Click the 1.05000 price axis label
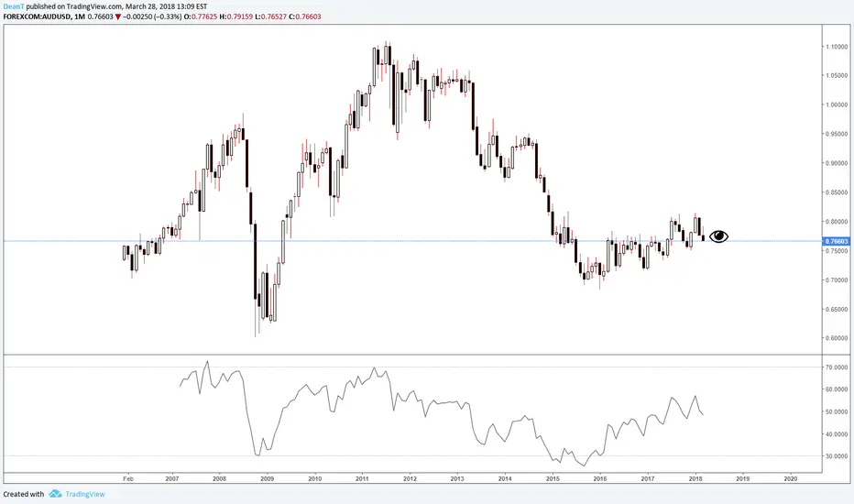 pyautogui.click(x=836, y=75)
